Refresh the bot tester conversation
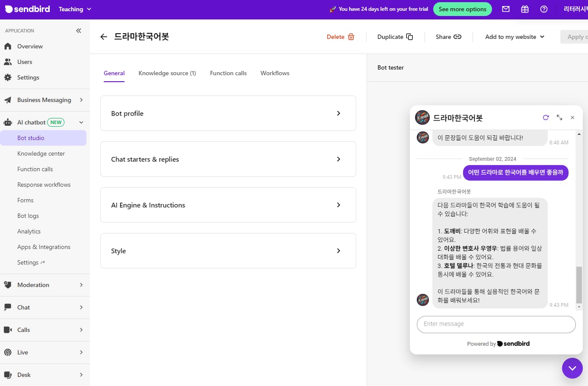This screenshot has height=386, width=588. point(546,118)
